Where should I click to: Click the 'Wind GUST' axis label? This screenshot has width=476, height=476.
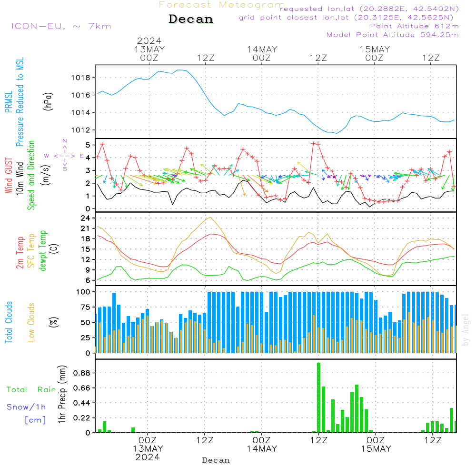coord(9,176)
